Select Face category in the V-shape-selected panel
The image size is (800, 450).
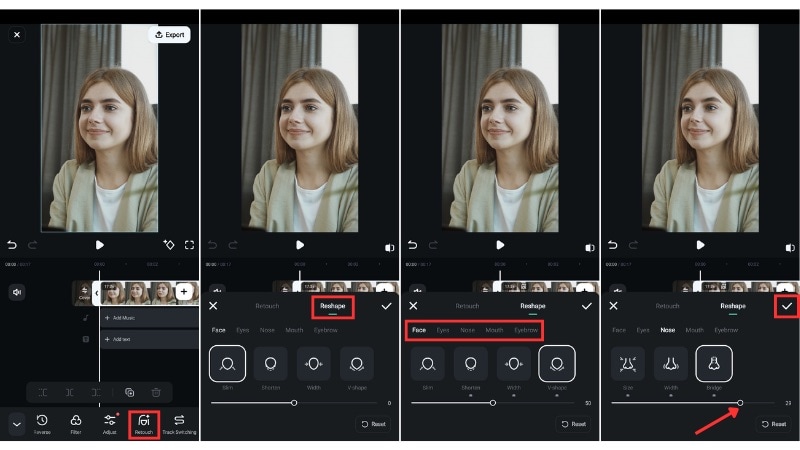[x=419, y=330]
